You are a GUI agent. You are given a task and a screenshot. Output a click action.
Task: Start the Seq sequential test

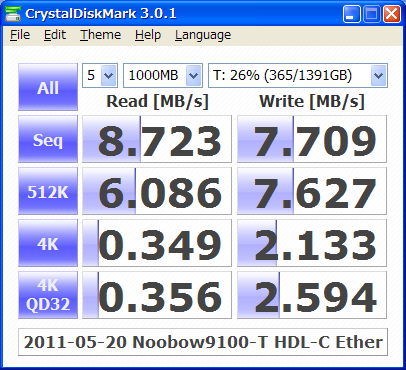(48, 139)
